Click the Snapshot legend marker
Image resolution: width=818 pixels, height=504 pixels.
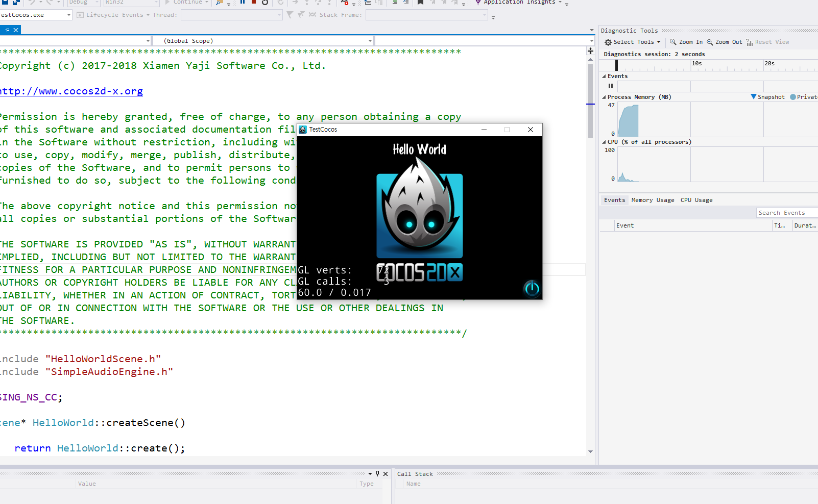(x=754, y=97)
